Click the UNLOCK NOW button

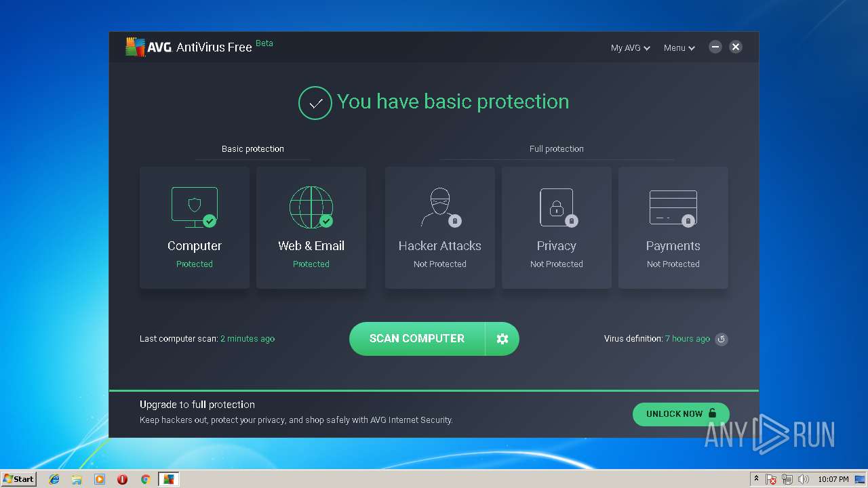pos(681,414)
